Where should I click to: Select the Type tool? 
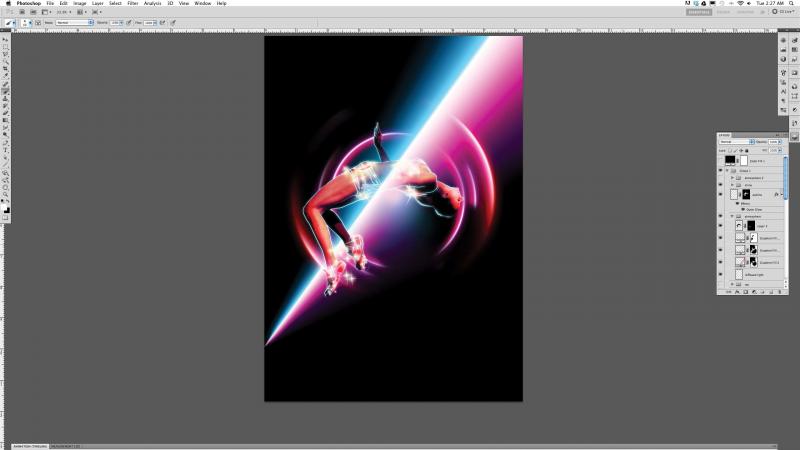(5, 150)
